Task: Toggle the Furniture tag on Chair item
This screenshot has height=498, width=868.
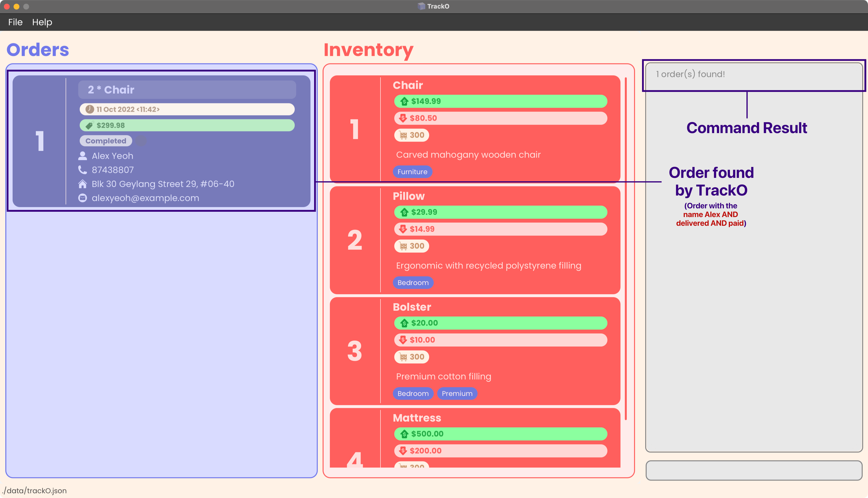Action: [412, 172]
